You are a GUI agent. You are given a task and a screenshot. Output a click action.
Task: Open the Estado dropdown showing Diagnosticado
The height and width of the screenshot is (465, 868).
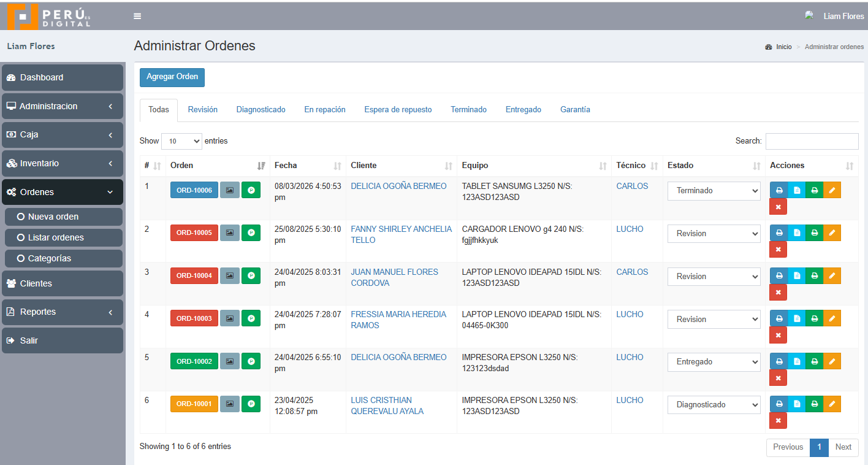click(x=714, y=405)
